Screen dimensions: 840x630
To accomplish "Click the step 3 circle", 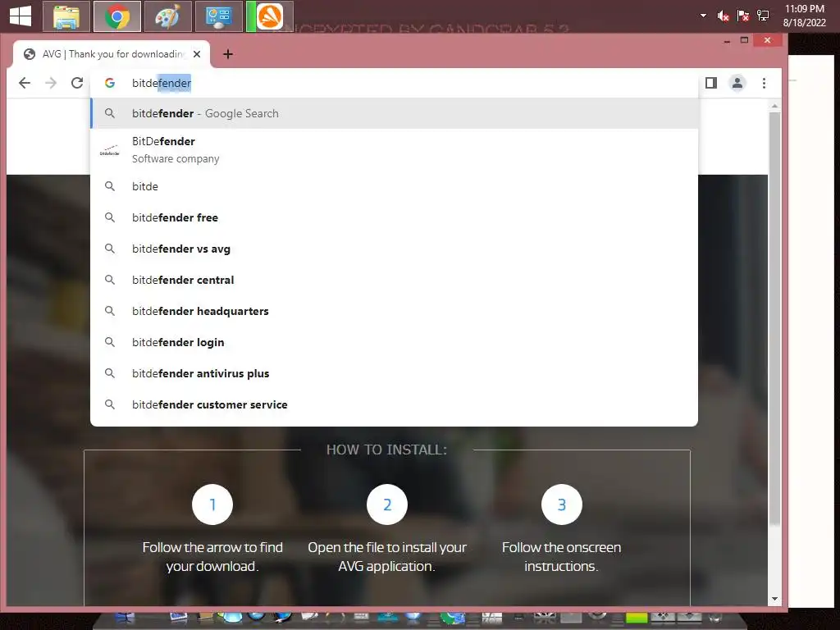I will 561,504.
